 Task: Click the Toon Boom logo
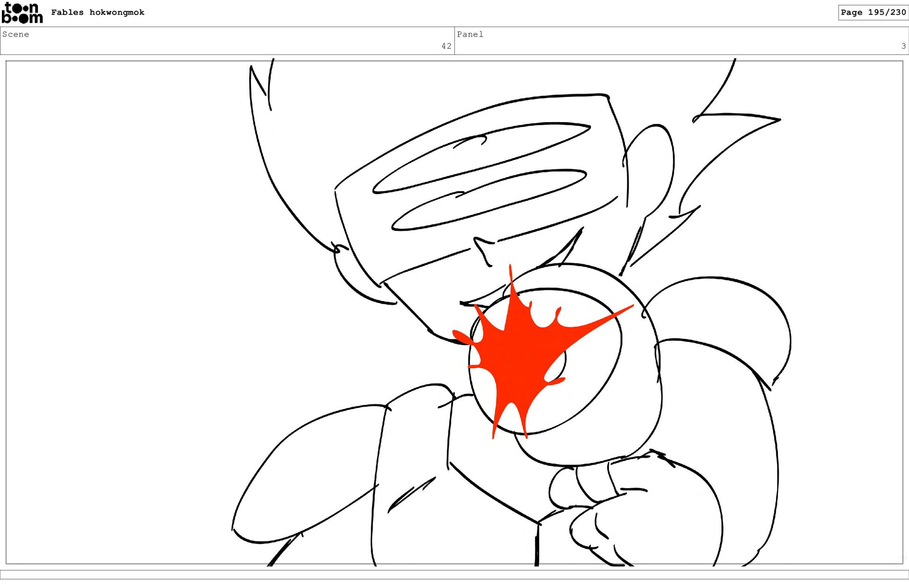[x=22, y=13]
